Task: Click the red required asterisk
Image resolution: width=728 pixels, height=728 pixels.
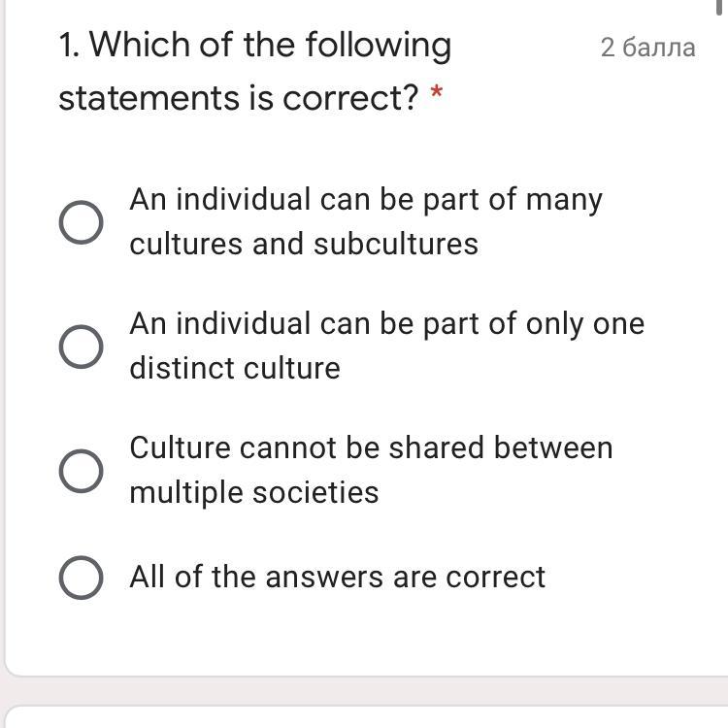Action: 437,90
